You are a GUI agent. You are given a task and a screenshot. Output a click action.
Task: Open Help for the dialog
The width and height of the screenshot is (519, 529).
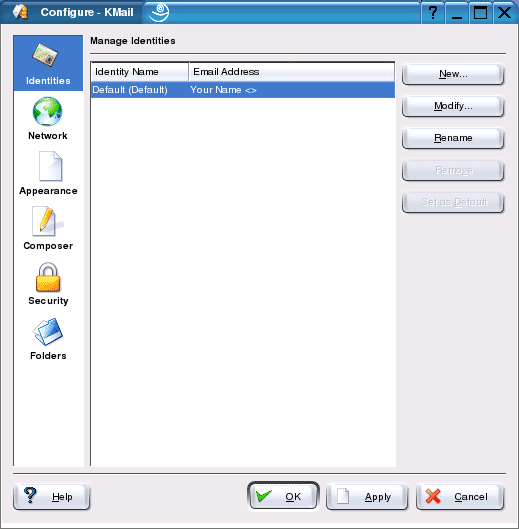coord(52,497)
